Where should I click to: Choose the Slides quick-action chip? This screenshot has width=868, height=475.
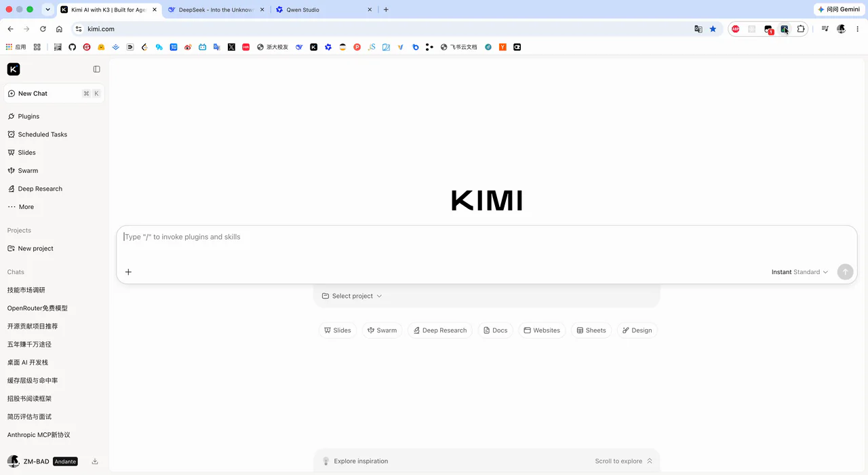(337, 330)
